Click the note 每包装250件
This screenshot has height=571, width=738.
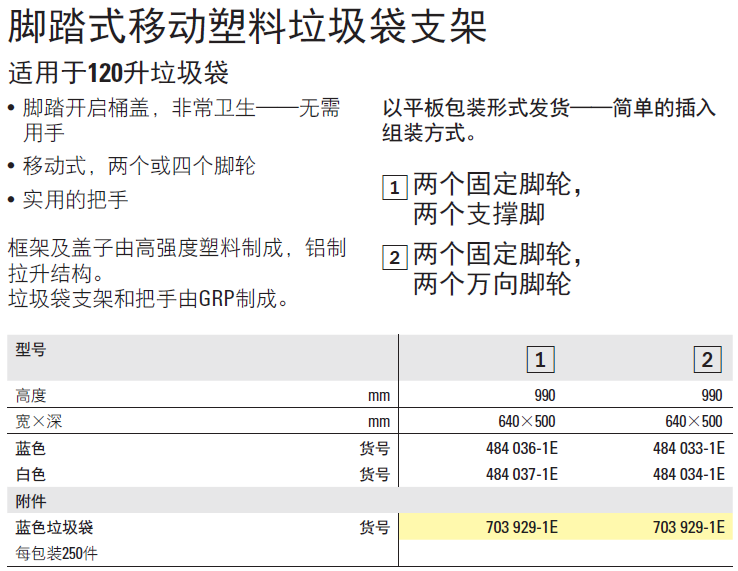pyautogui.click(x=56, y=553)
